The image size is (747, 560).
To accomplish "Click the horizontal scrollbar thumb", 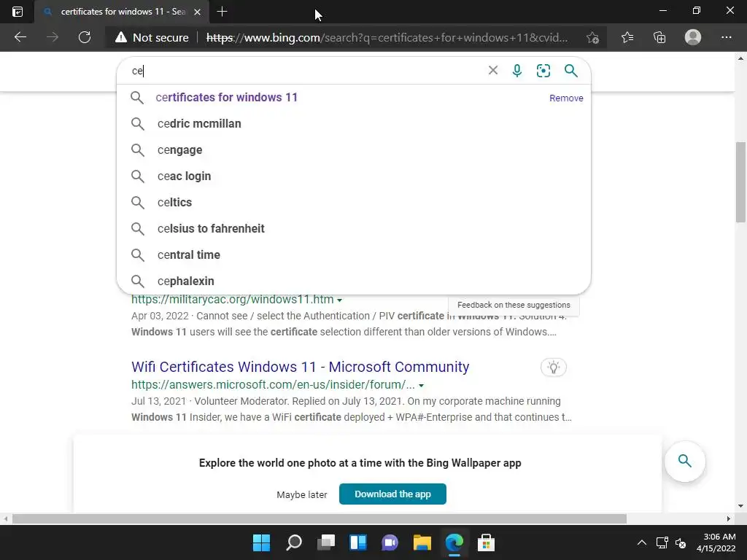I will tap(320, 518).
